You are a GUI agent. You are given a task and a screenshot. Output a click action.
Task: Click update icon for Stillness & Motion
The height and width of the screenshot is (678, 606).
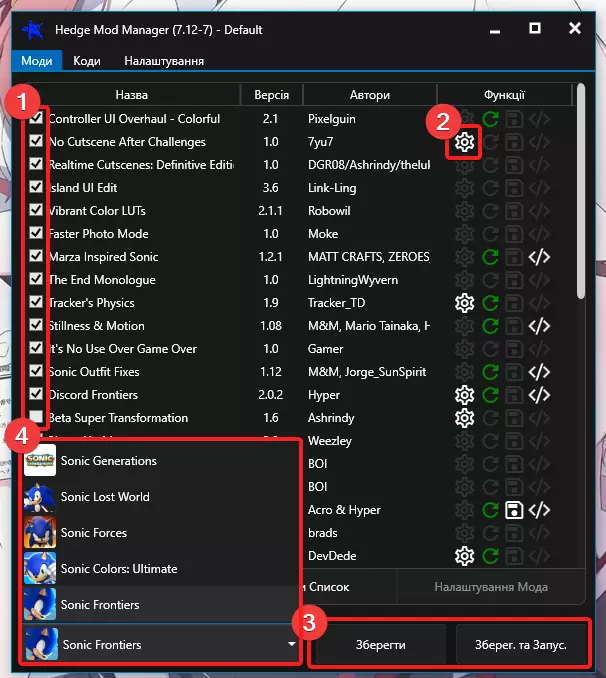(x=490, y=326)
